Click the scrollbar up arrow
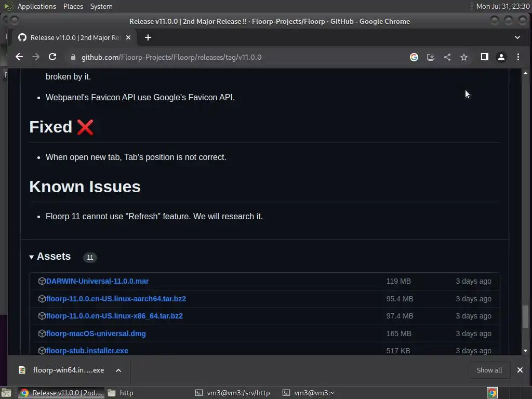This screenshot has height=399, width=532. (525, 73)
